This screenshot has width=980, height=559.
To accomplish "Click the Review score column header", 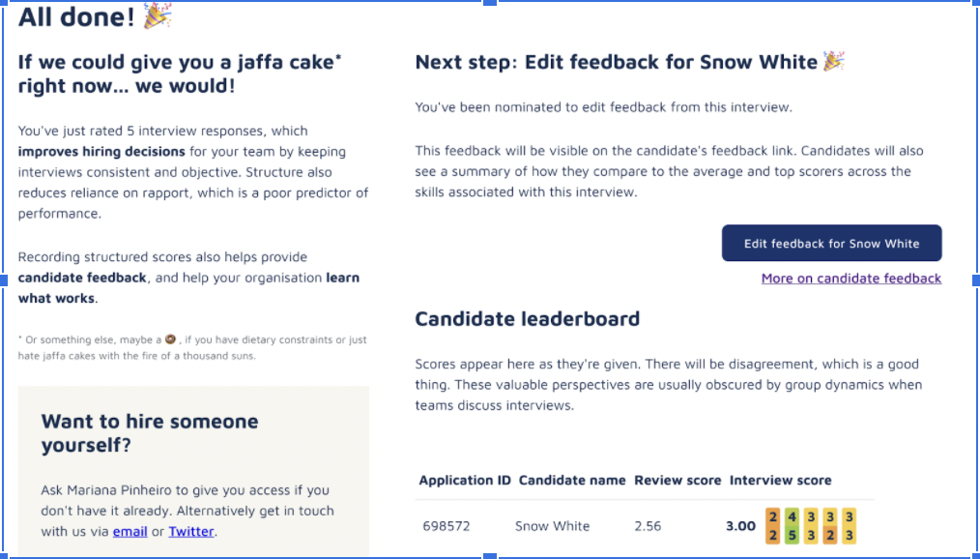I will 677,481.
